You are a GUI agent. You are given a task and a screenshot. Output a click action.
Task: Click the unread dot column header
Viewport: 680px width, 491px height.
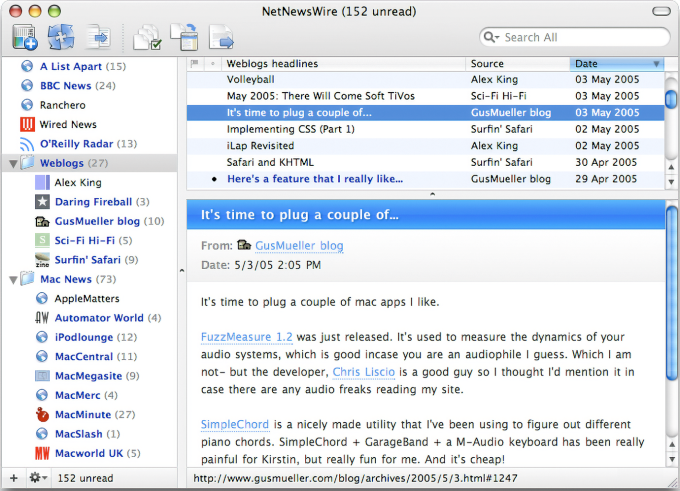[x=212, y=64]
